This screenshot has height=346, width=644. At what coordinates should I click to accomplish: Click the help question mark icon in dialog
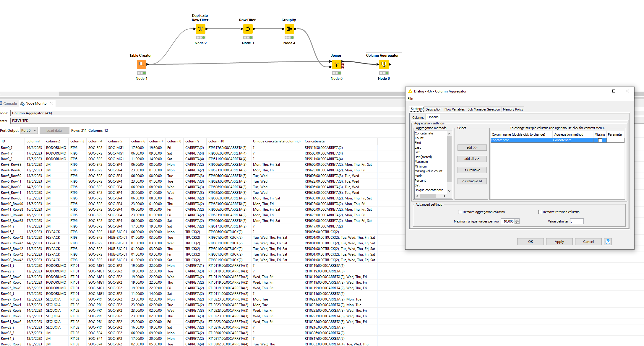tap(608, 242)
